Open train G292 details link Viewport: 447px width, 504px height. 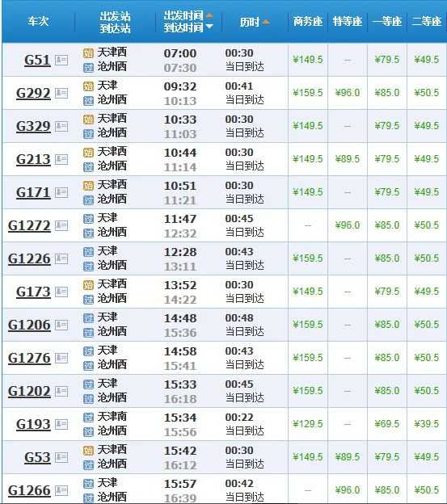point(33,94)
